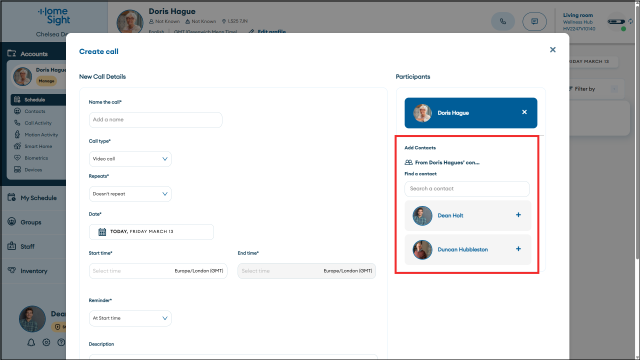Screen dimensions: 640x360
Task: Click Dean Holt's contact photo
Action: [422, 216]
